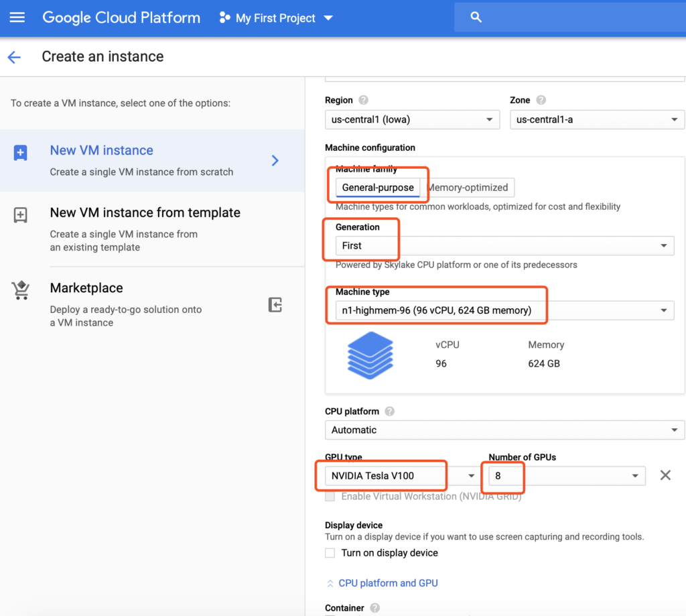Open the Number of GPUs dropdown
This screenshot has height=616, width=686.
tap(567, 476)
